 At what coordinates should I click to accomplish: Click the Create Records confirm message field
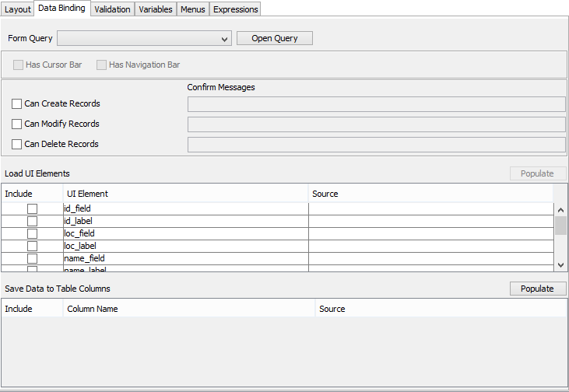tap(376, 104)
